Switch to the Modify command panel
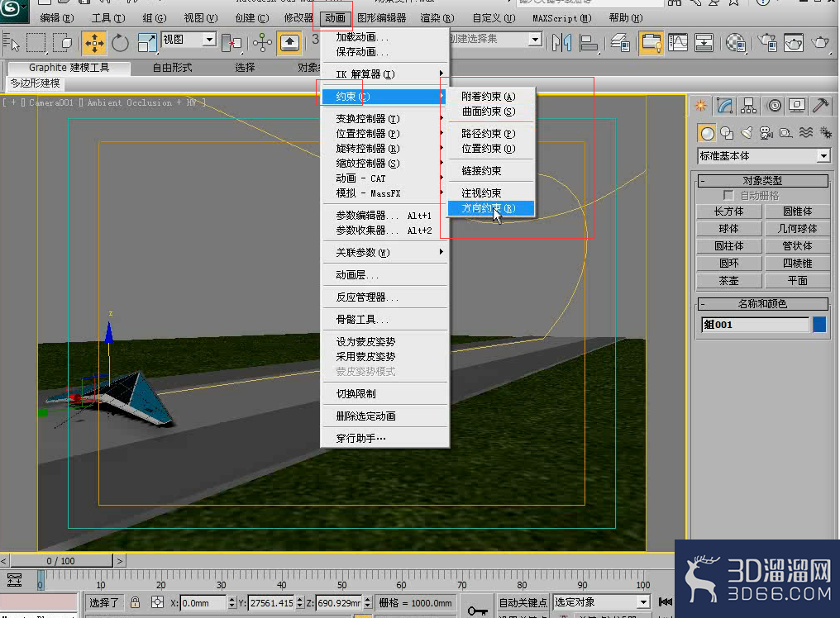Viewport: 840px width, 618px height. (724, 106)
